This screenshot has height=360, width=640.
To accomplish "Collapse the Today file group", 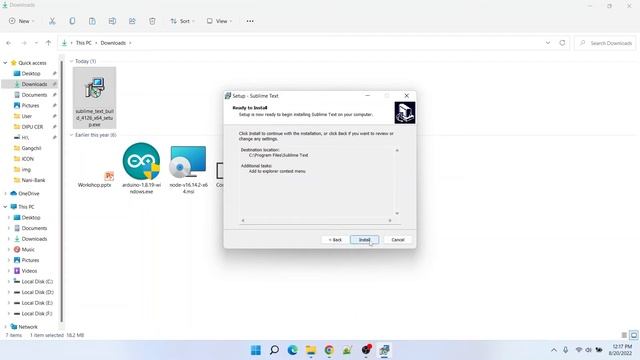I will click(71, 61).
